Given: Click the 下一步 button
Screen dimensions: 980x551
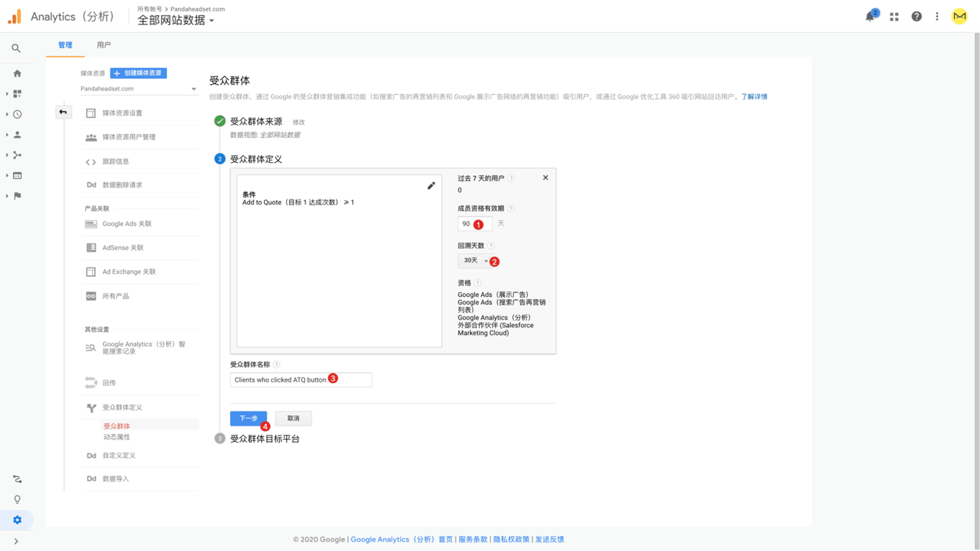Looking at the screenshot, I should (x=248, y=418).
